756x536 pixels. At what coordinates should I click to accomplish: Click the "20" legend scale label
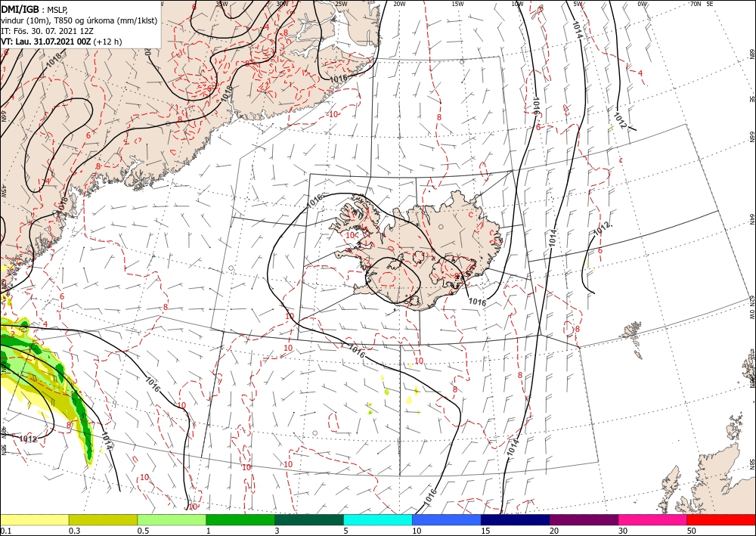pos(554,531)
